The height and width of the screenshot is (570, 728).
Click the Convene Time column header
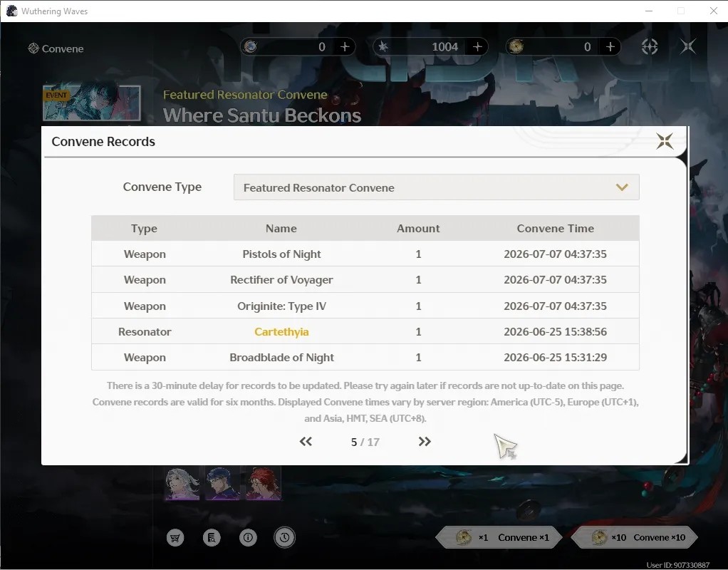pyautogui.click(x=556, y=228)
